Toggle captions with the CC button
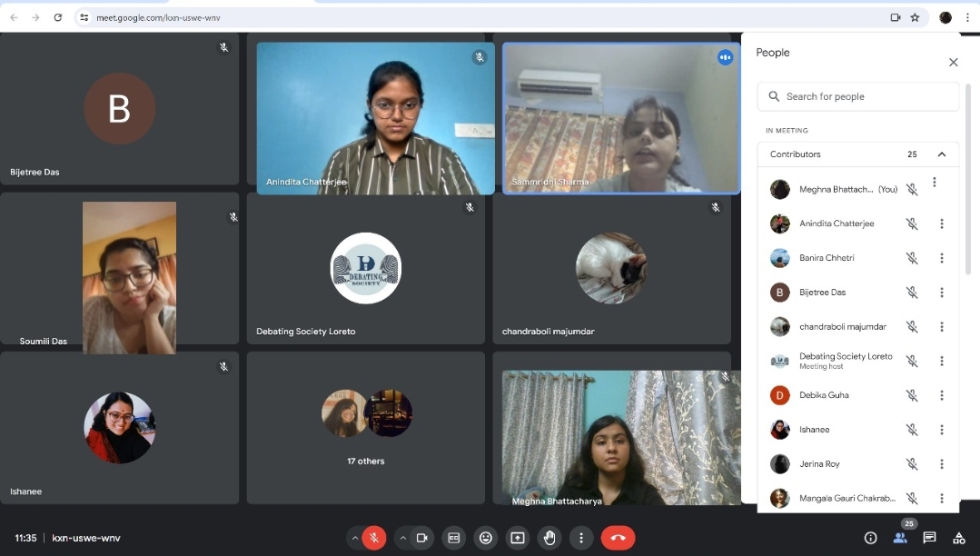This screenshot has width=980, height=556. tap(453, 538)
